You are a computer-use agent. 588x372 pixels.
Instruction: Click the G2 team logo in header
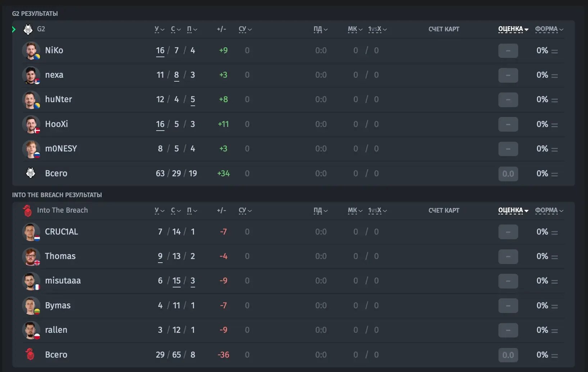pos(28,29)
